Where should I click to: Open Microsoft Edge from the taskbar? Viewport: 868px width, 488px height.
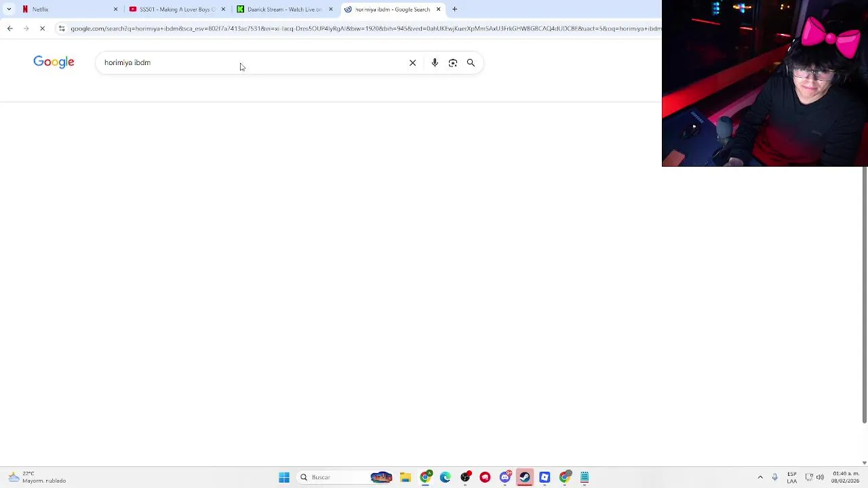pyautogui.click(x=445, y=477)
